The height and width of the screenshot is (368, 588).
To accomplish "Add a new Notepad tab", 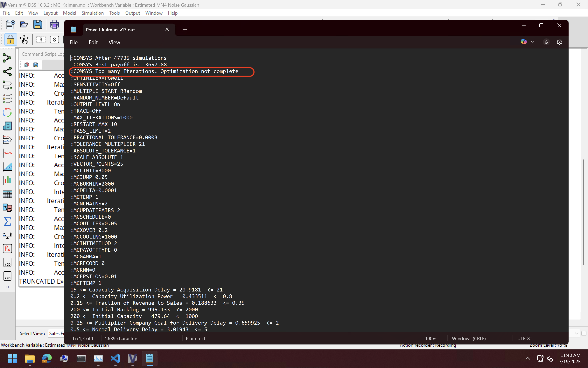I will [x=185, y=29].
